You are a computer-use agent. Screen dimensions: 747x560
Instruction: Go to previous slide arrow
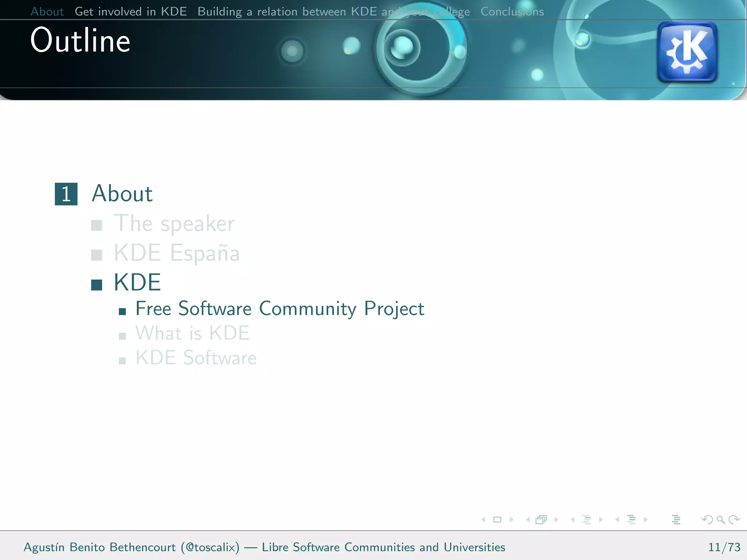[483, 520]
